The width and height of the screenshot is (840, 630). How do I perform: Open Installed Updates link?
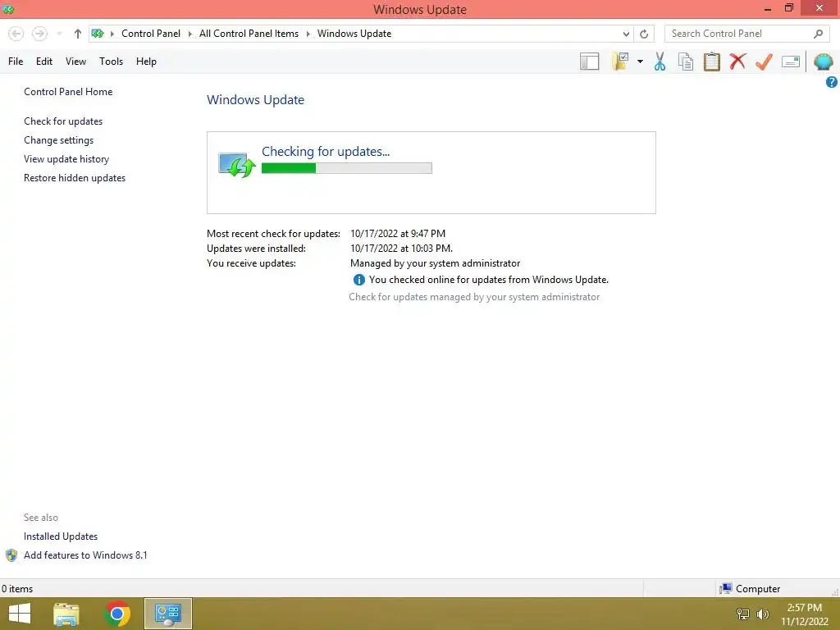tap(61, 536)
